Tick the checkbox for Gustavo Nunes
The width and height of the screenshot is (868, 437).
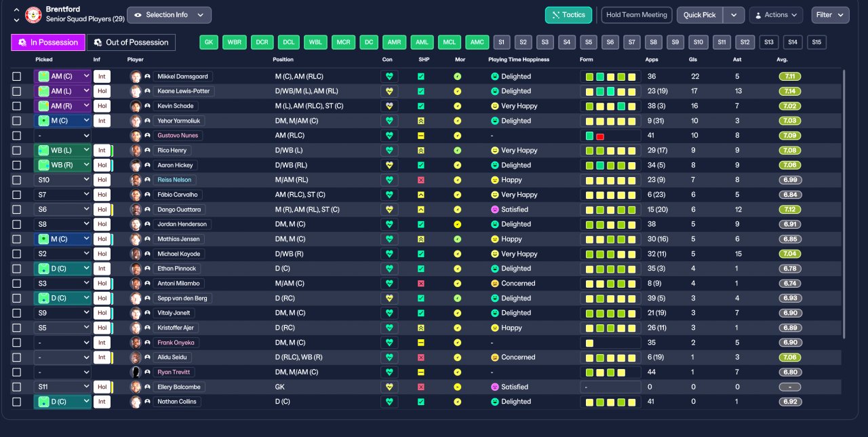(17, 136)
